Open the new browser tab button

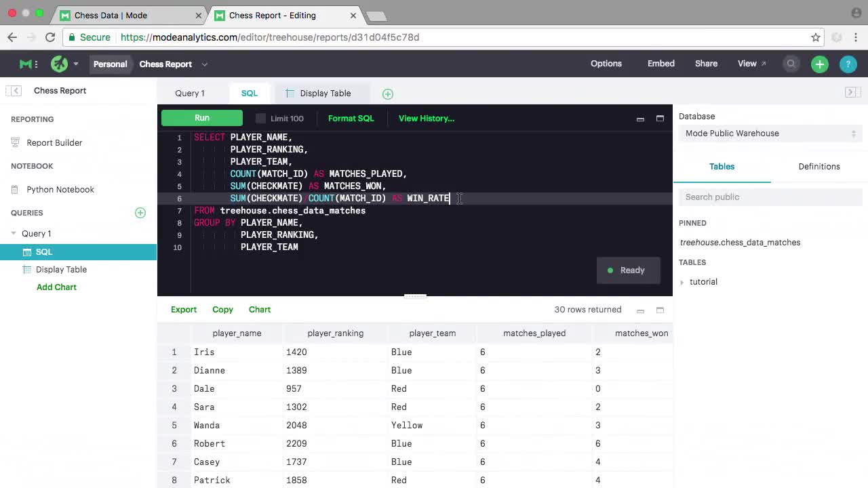pyautogui.click(x=376, y=16)
